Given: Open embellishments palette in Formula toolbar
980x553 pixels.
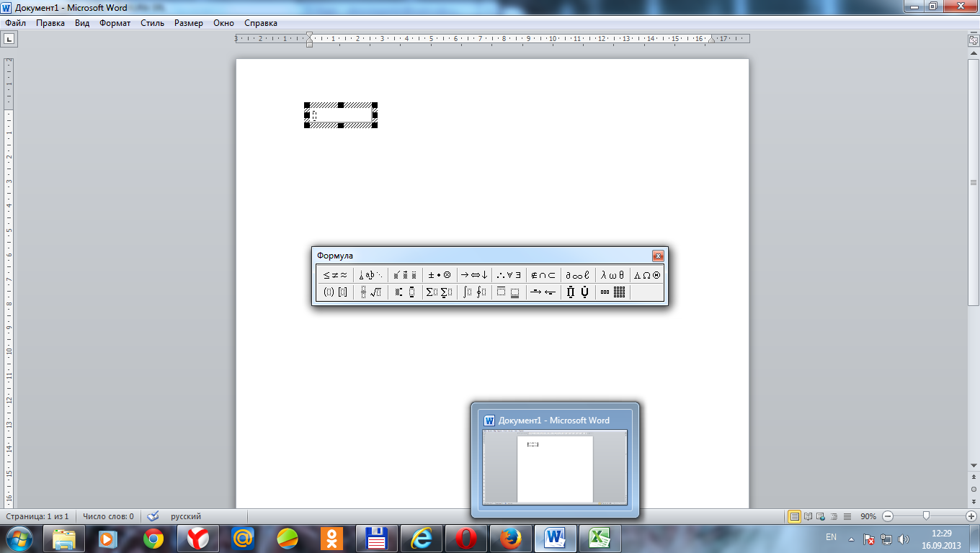Looking at the screenshot, I should tap(405, 274).
